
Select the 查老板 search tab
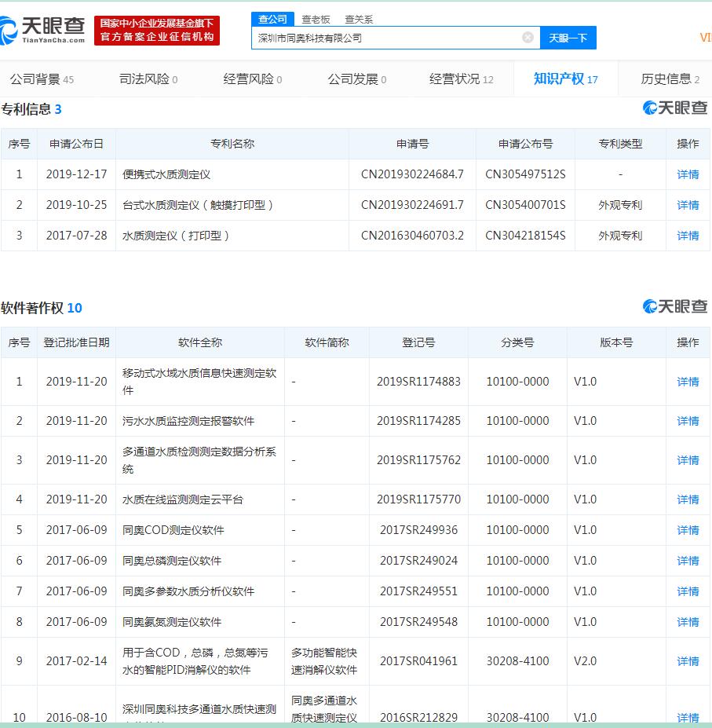tap(316, 20)
